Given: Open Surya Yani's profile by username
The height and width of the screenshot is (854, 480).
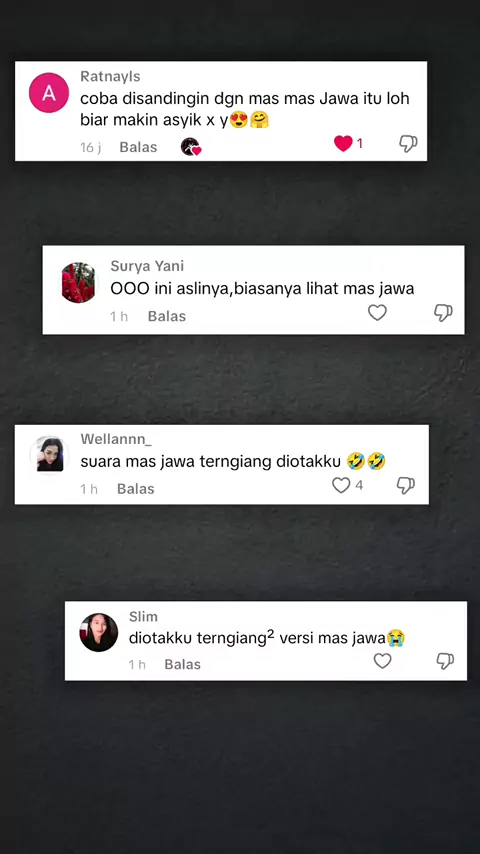Looking at the screenshot, I should click(x=147, y=266).
